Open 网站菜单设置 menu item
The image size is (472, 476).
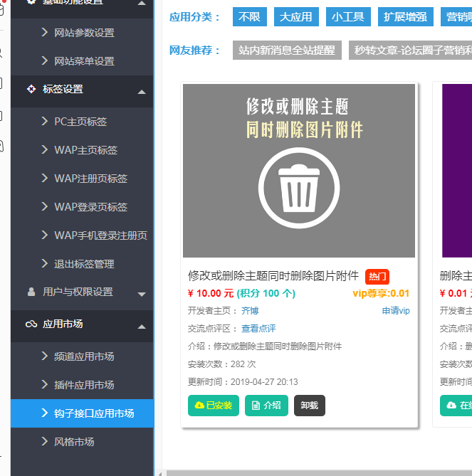point(84,61)
